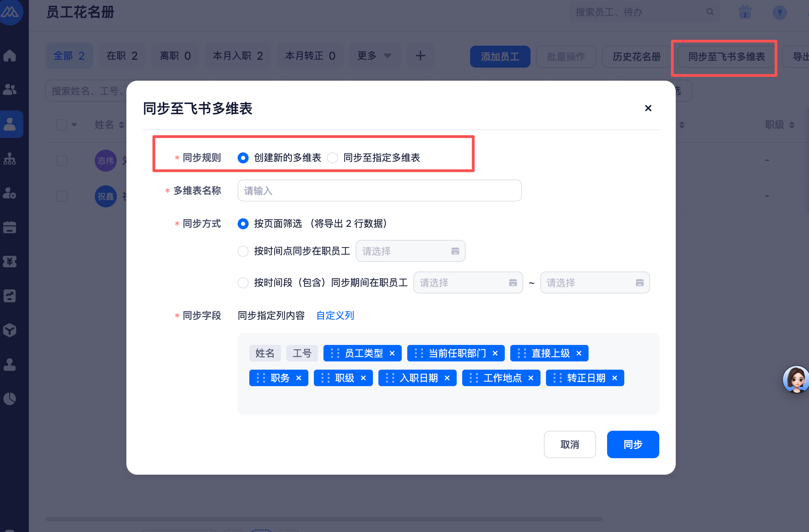
Task: Open the 按时间点 date picker dropdown
Action: coord(410,251)
